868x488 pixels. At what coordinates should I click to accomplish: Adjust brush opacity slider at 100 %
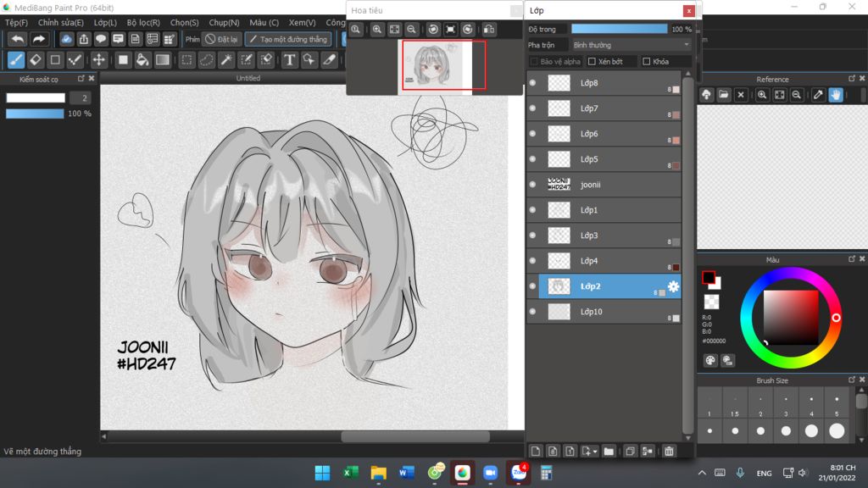(x=35, y=114)
